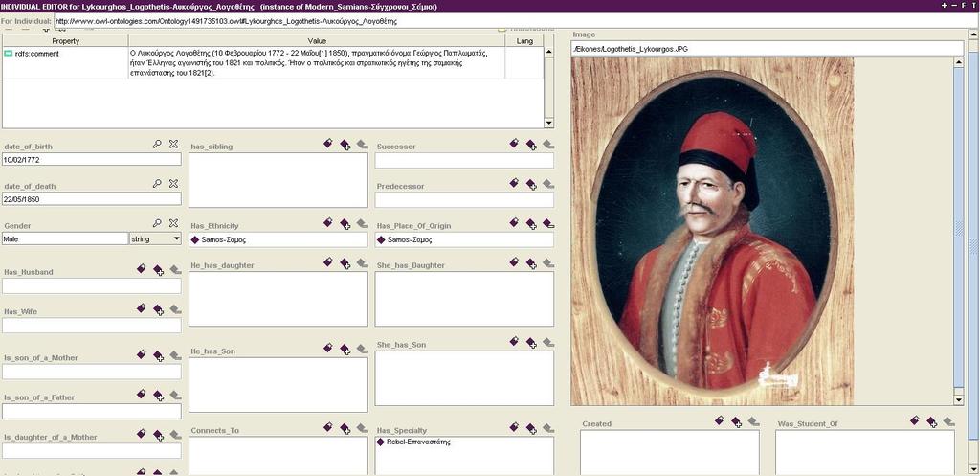Click the individual URI field at the top
980x476 pixels.
click(x=515, y=21)
